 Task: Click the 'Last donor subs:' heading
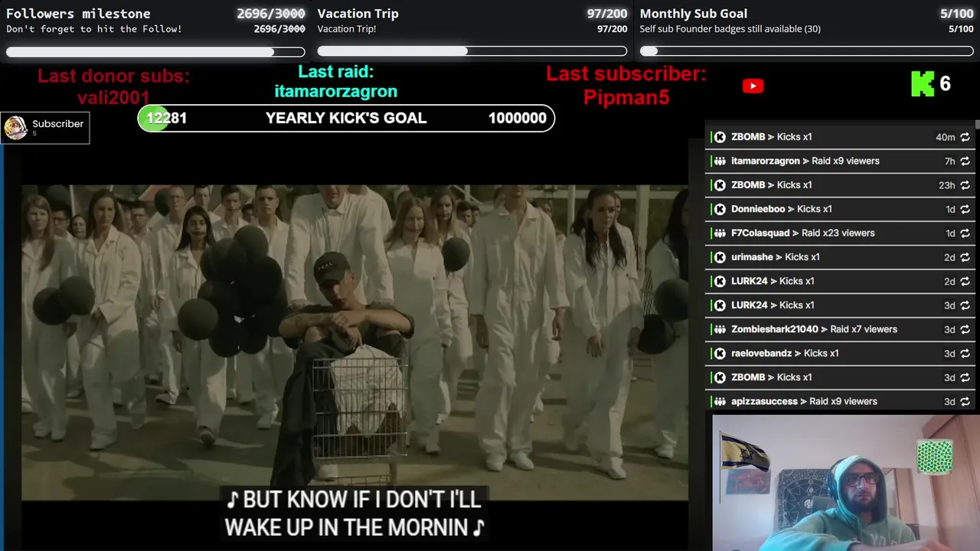tap(113, 76)
